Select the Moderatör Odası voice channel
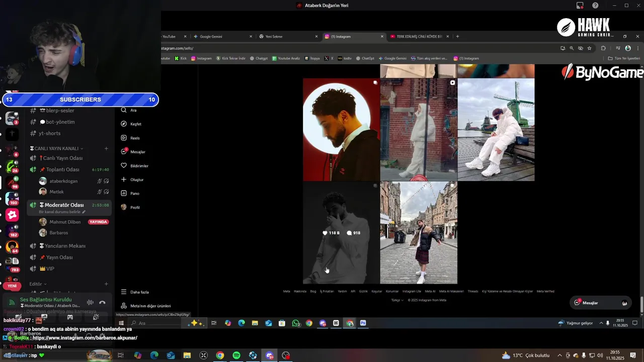 (69, 205)
